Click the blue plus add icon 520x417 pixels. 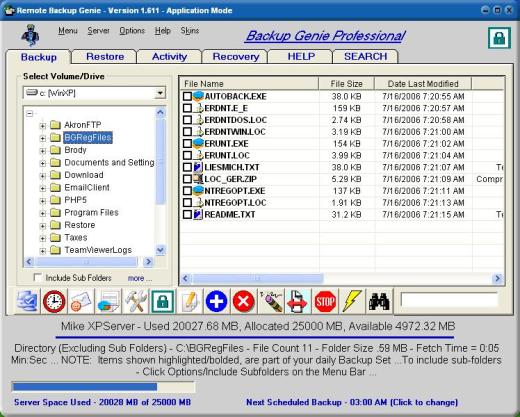216,301
